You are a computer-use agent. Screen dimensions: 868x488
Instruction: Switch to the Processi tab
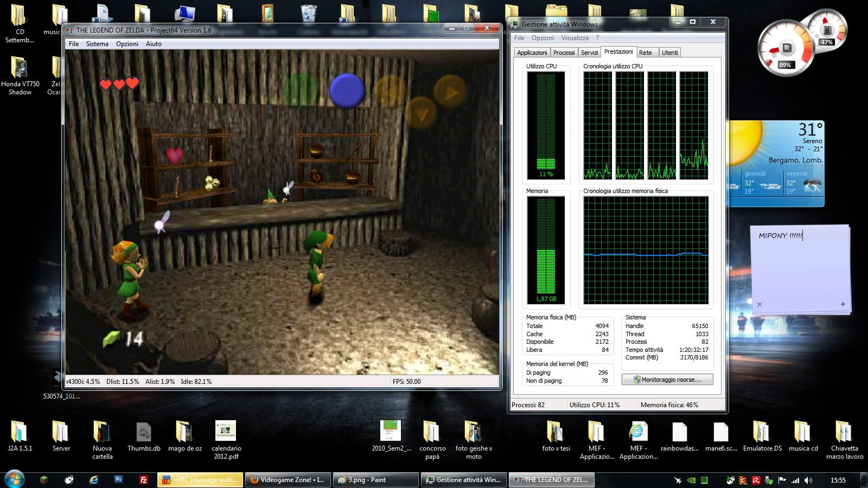[x=564, y=53]
